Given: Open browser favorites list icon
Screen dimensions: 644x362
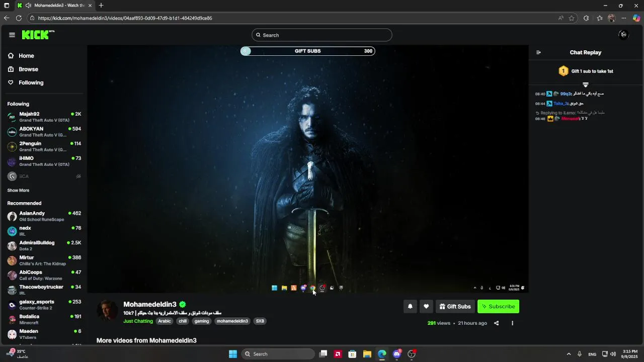Looking at the screenshot, I should pyautogui.click(x=600, y=18).
